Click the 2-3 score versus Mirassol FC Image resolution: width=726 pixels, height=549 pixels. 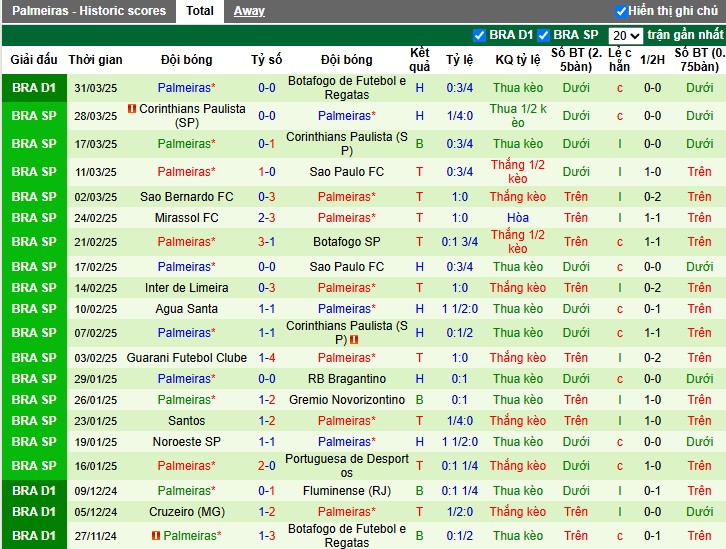coord(267,218)
